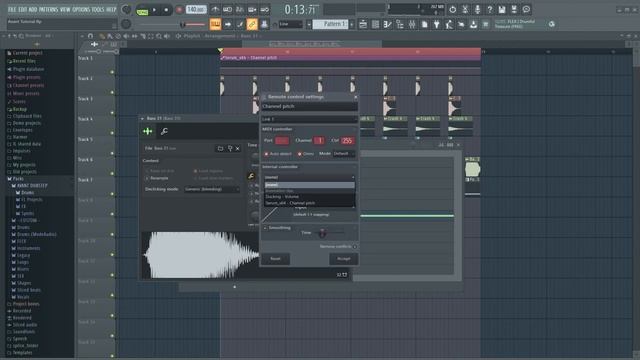Click the tempo 140 BPM field

coord(196,9)
